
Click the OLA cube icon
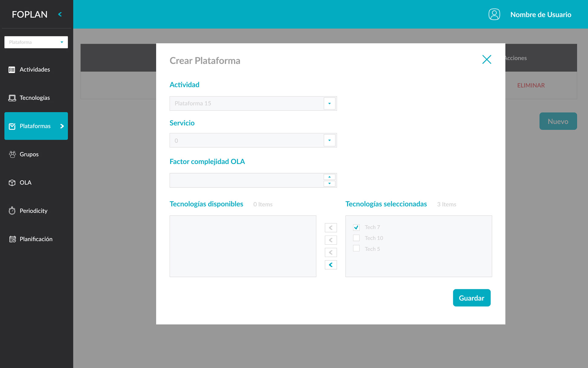coord(12,183)
